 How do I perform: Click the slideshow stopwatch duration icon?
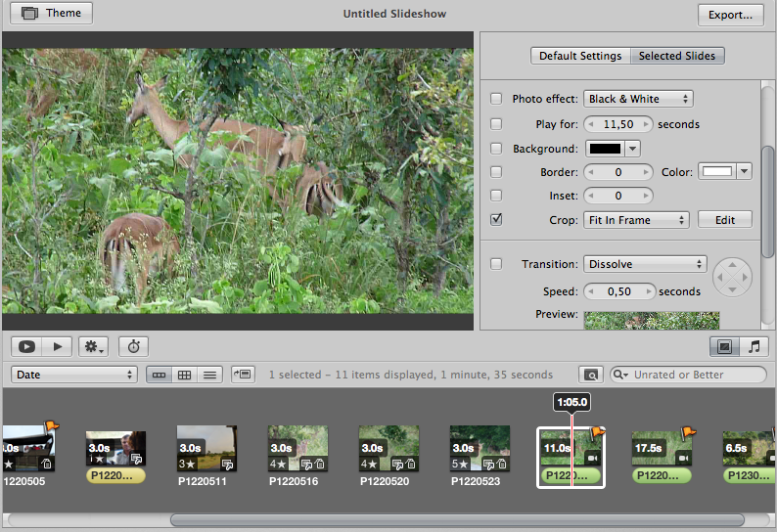pos(134,346)
